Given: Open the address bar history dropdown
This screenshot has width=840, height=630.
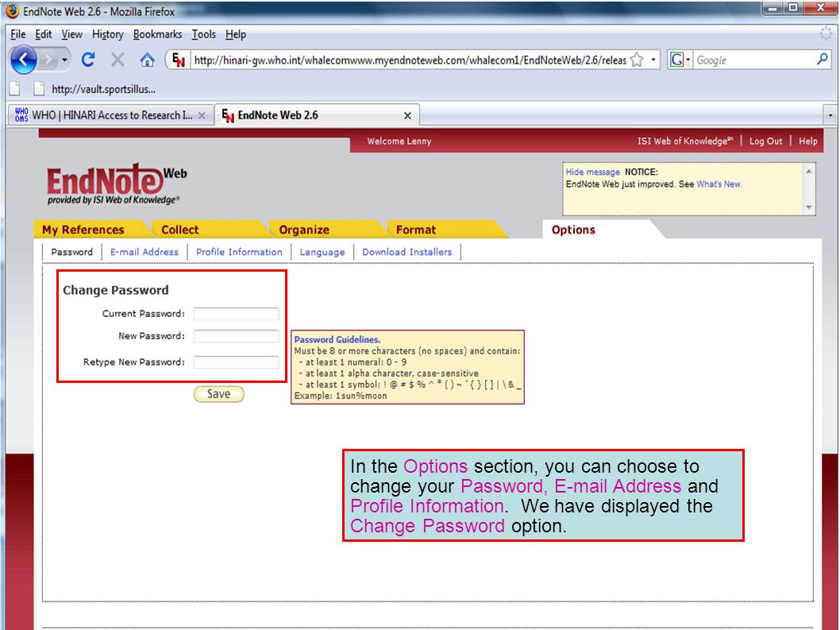Looking at the screenshot, I should click(653, 60).
